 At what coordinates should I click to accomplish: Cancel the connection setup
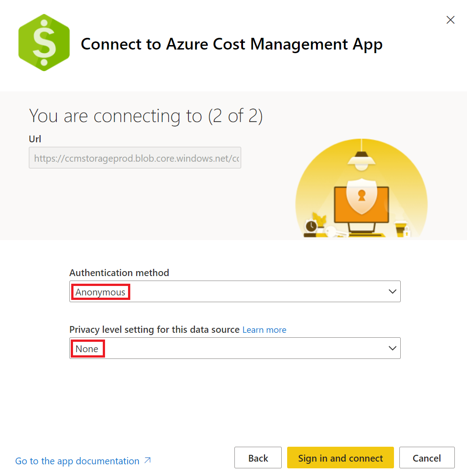coord(426,458)
